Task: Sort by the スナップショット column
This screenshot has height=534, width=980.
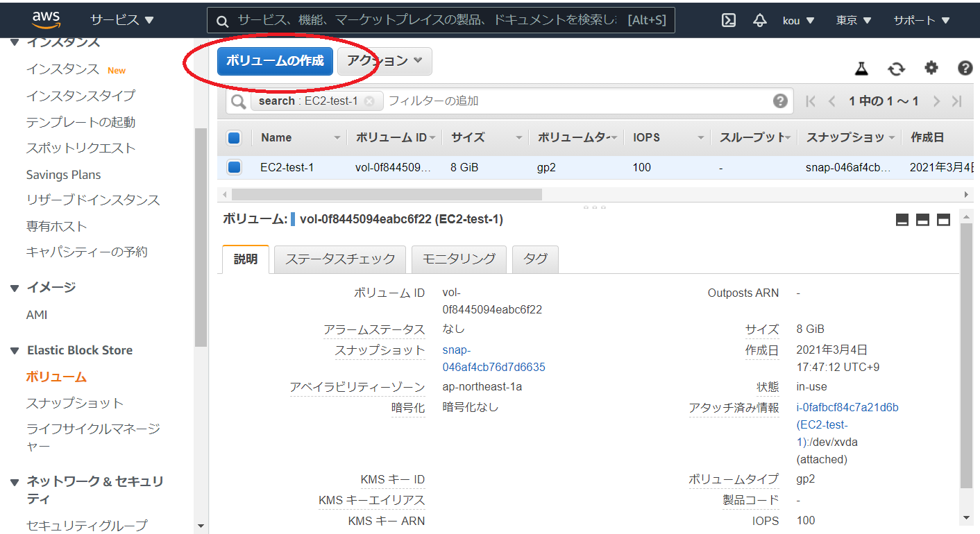Action: click(850, 137)
